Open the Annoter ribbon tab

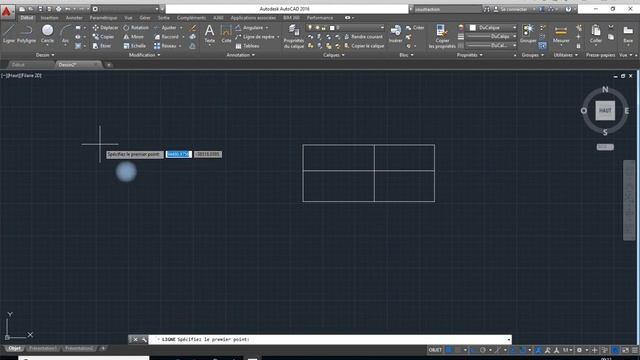tap(74, 18)
